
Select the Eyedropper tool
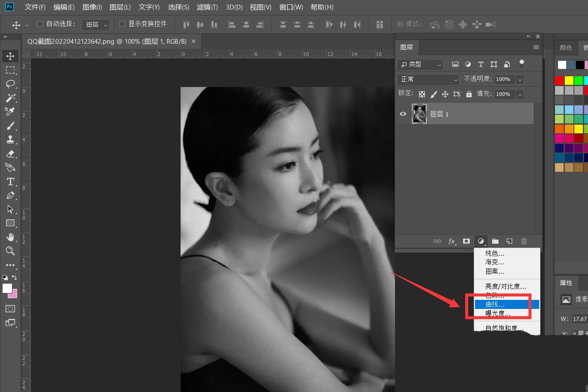10,111
